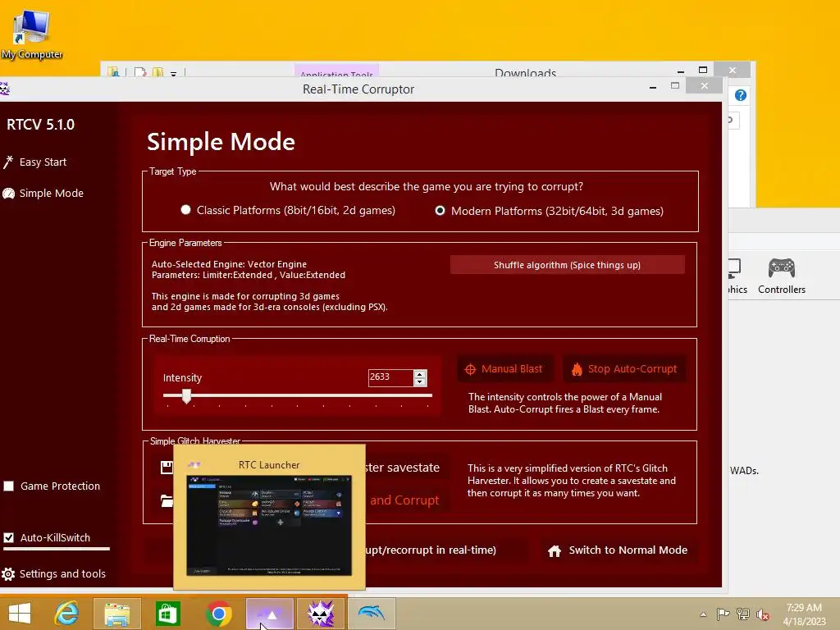Open Easy Start in RTCV sidebar
This screenshot has width=840, height=630.
coord(43,162)
